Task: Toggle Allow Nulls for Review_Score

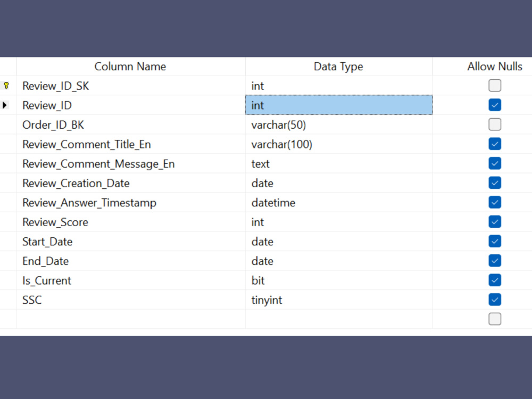Action: (x=495, y=222)
